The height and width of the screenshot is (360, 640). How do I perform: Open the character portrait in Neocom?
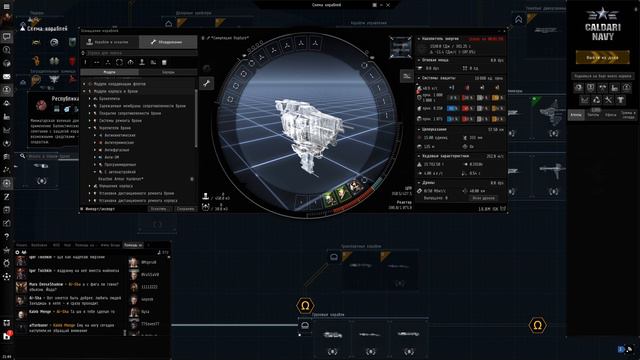7,19
